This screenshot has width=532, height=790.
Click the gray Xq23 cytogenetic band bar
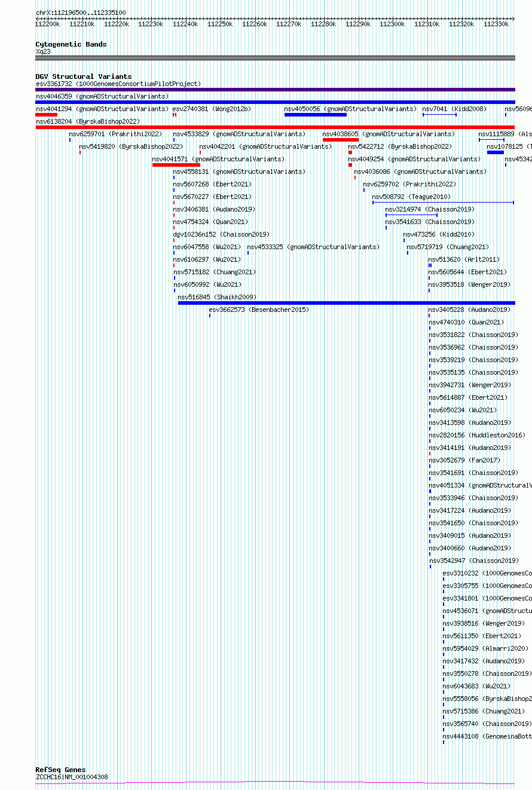(x=275, y=58)
